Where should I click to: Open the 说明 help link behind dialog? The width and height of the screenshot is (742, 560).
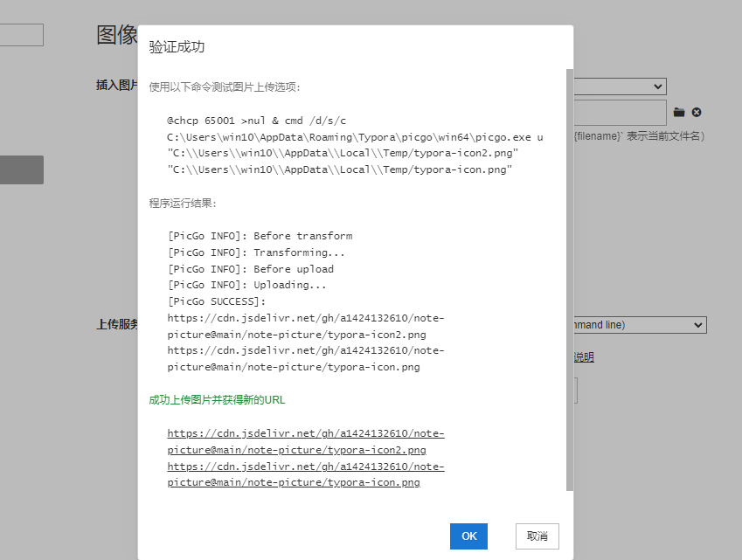tap(584, 357)
